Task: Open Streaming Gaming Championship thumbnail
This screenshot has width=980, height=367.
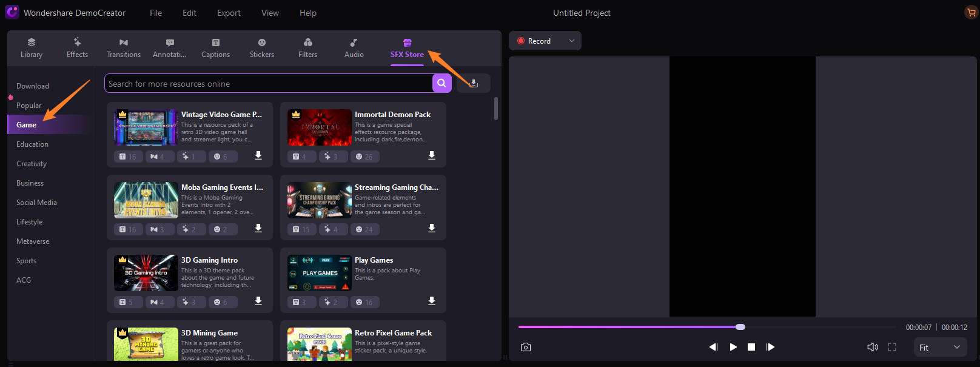Action: 319,200
